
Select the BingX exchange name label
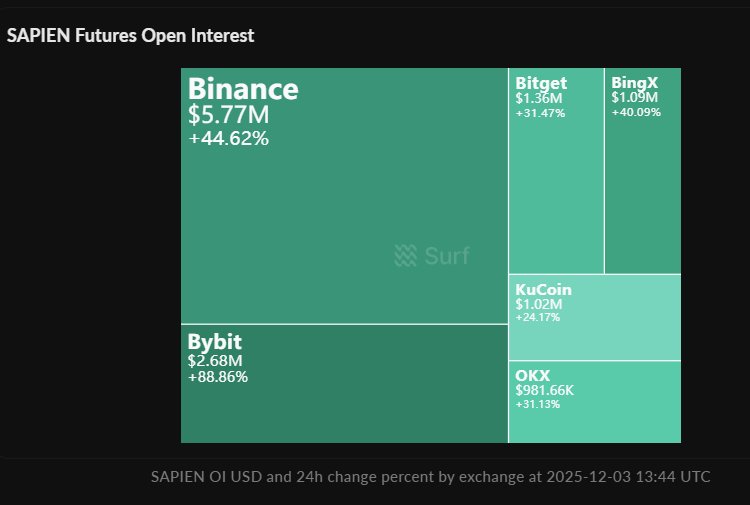pos(634,83)
